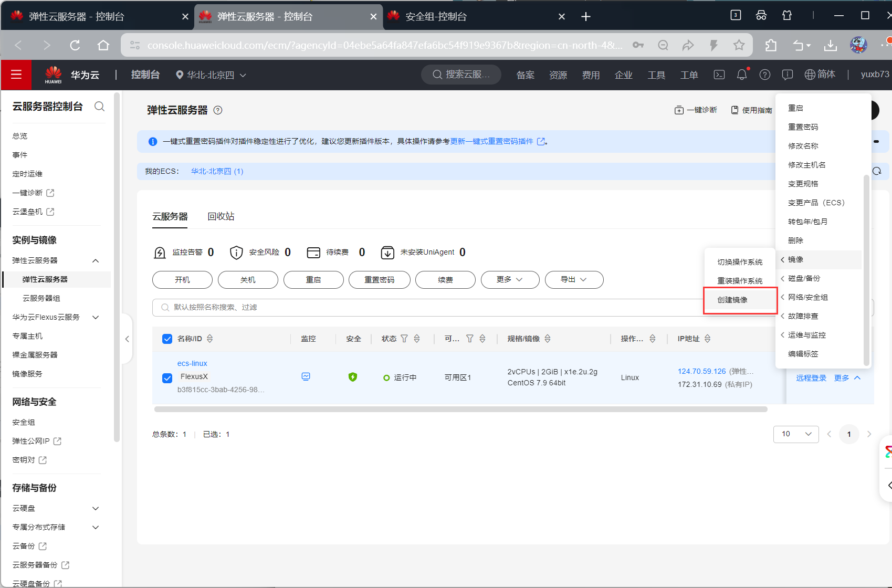Open the 更新一键式重置密码插件 link
Viewport: 892px width, 588px height.
[492, 141]
